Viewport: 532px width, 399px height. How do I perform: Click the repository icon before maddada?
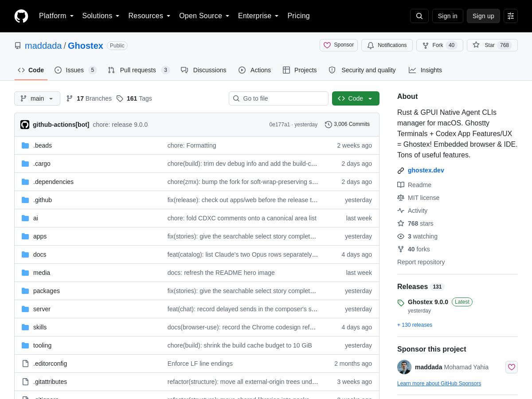click(18, 46)
